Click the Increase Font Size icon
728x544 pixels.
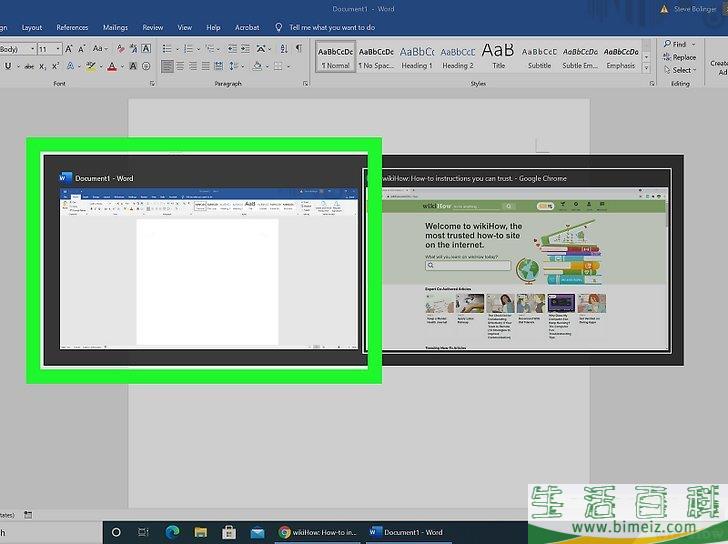coord(69,49)
